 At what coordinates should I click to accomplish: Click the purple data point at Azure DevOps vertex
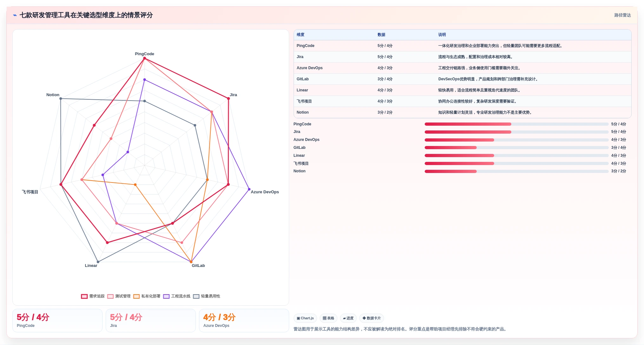click(249, 189)
